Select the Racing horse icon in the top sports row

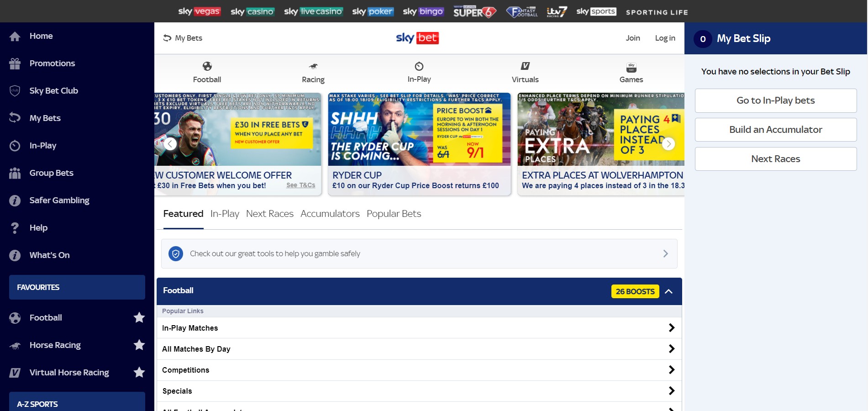click(x=313, y=67)
